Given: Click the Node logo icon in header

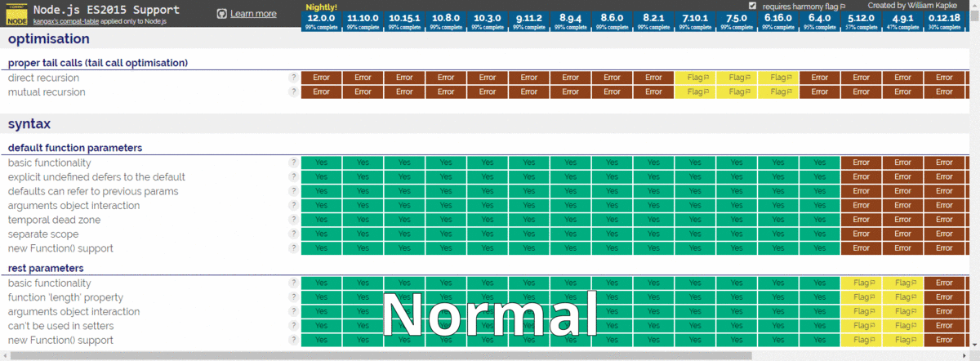Looking at the screenshot, I should pos(16,14).
